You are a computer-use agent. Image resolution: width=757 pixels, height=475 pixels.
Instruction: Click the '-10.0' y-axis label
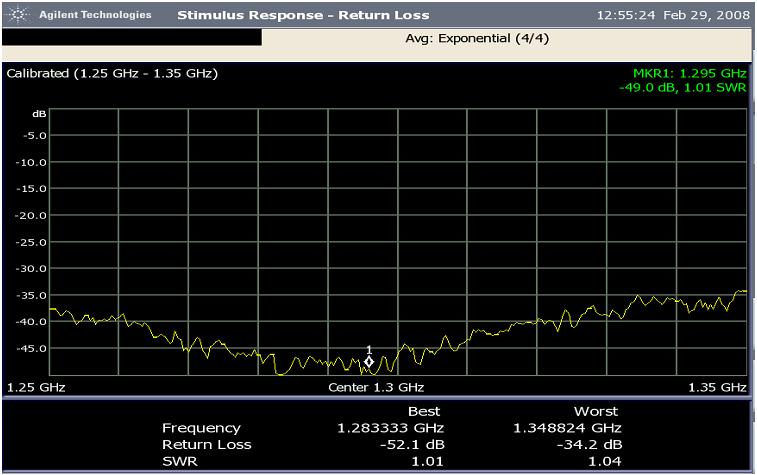point(31,162)
